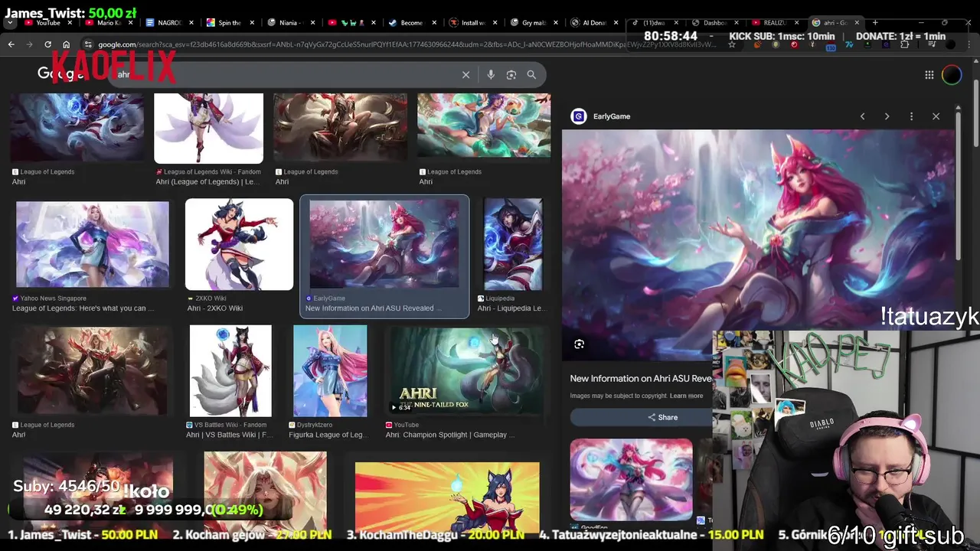Viewport: 980px width, 551px height.
Task: Click the site info icon in address bar
Action: (x=88, y=44)
